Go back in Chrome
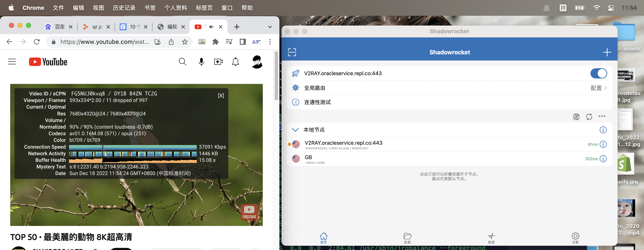This screenshot has width=644, height=250. 9,42
